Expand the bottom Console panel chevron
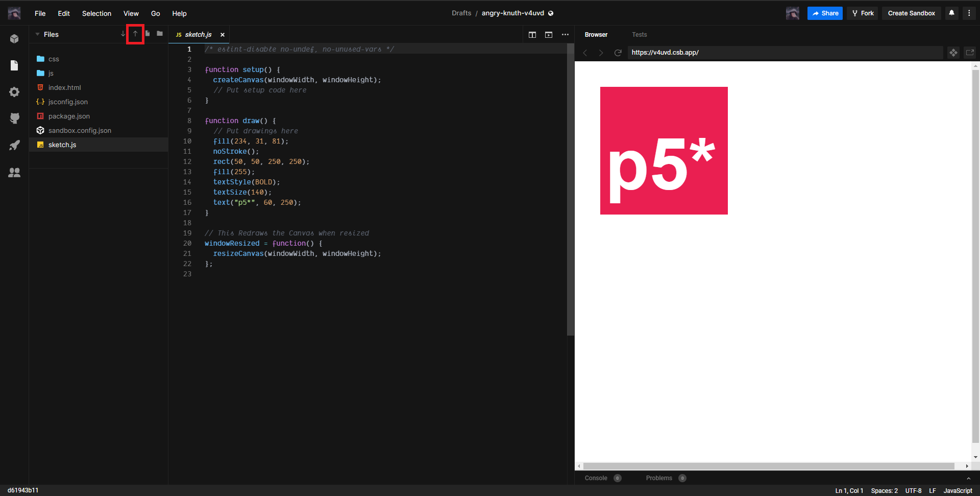 point(969,479)
